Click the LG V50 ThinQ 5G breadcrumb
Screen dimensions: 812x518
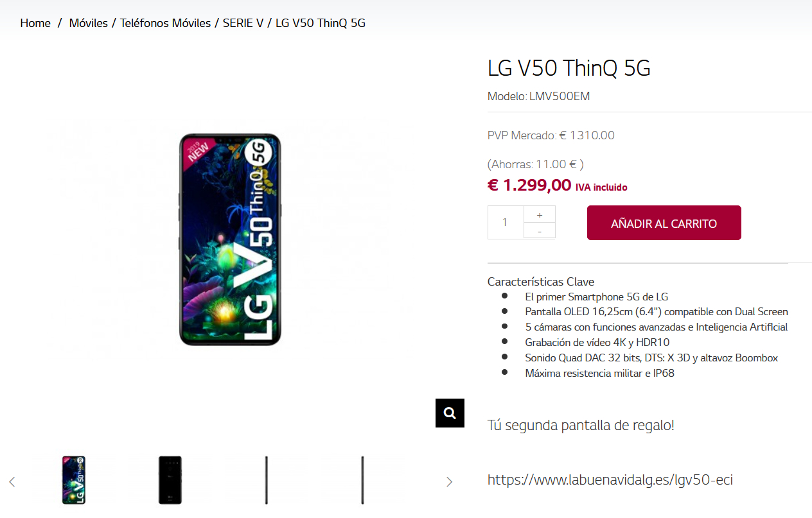click(321, 23)
